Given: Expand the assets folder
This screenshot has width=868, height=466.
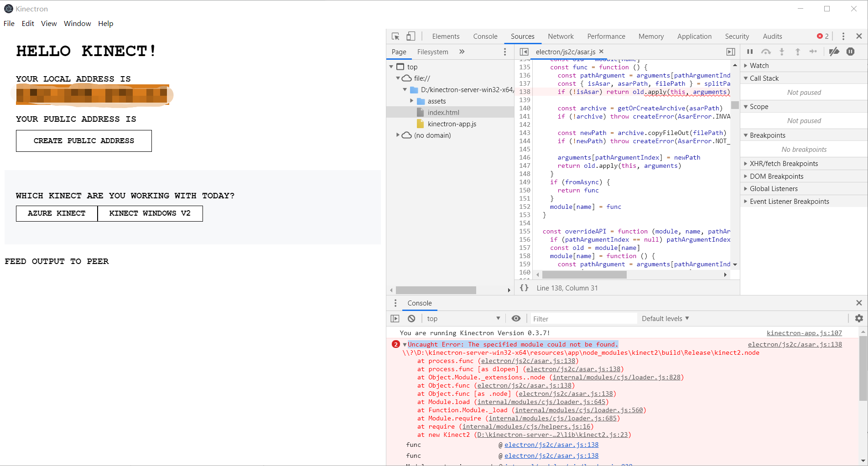Looking at the screenshot, I should point(412,101).
